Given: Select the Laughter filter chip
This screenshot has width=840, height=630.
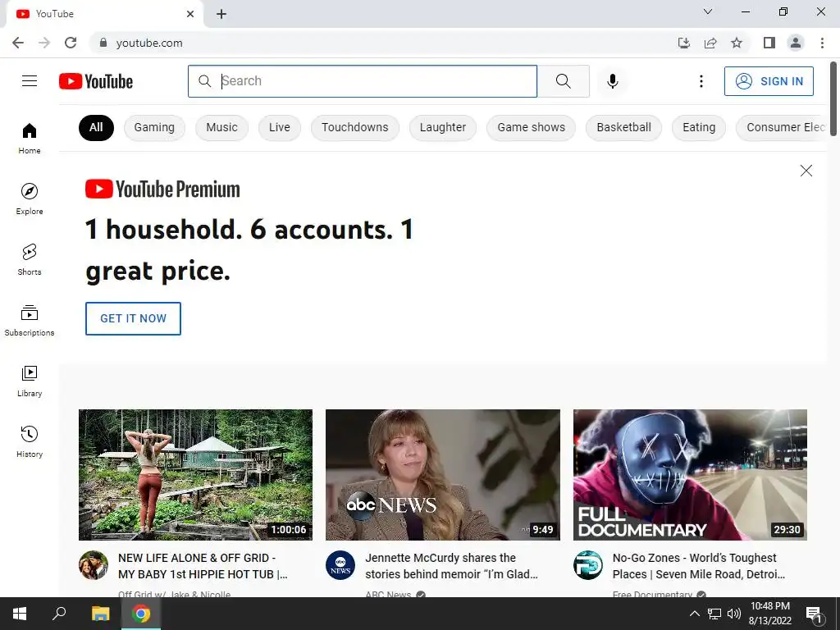Looking at the screenshot, I should pyautogui.click(x=442, y=127).
